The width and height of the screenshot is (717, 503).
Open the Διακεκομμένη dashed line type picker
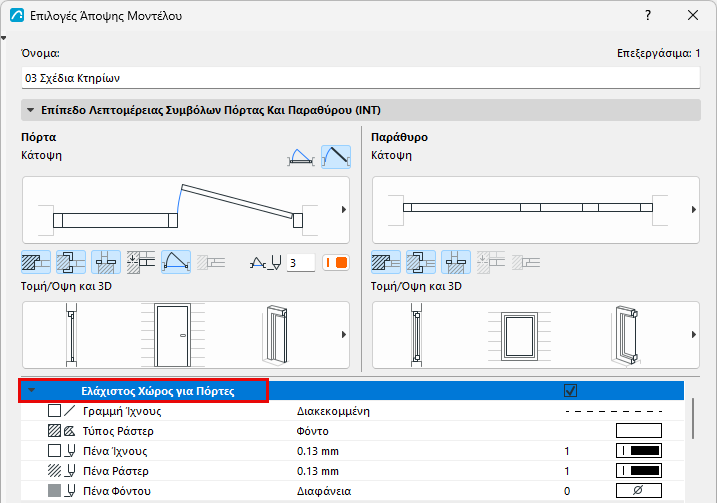[614, 411]
